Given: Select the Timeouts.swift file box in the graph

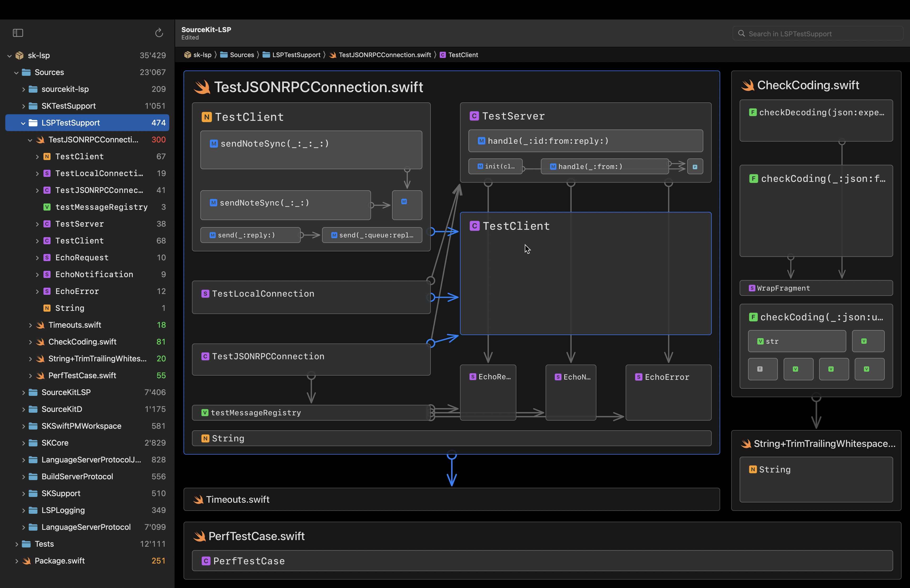Looking at the screenshot, I should click(452, 499).
